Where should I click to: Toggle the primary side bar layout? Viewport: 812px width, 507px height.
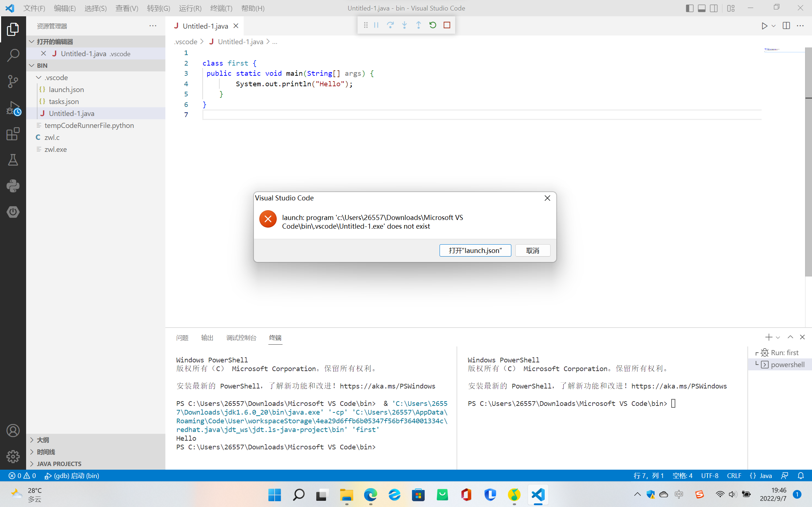(689, 8)
